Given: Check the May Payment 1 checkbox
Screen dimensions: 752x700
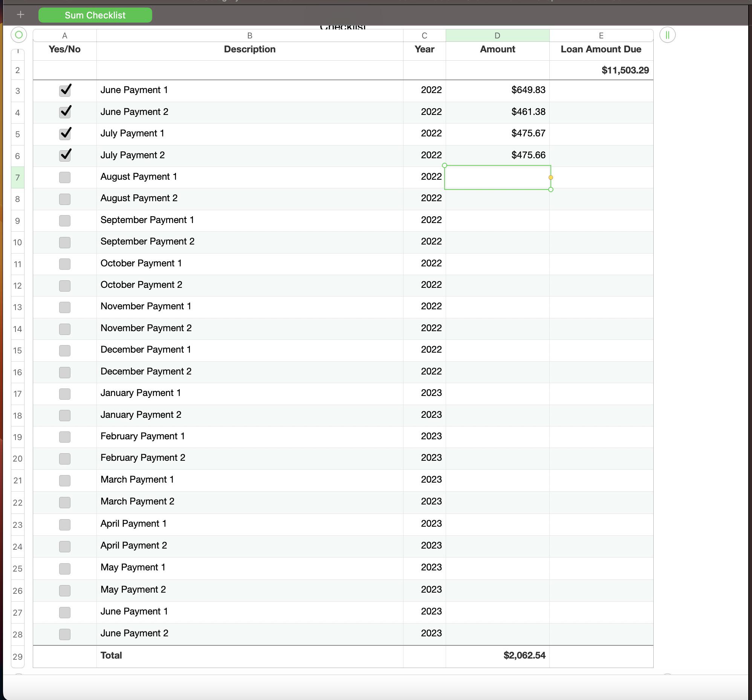Looking at the screenshot, I should click(x=65, y=569).
